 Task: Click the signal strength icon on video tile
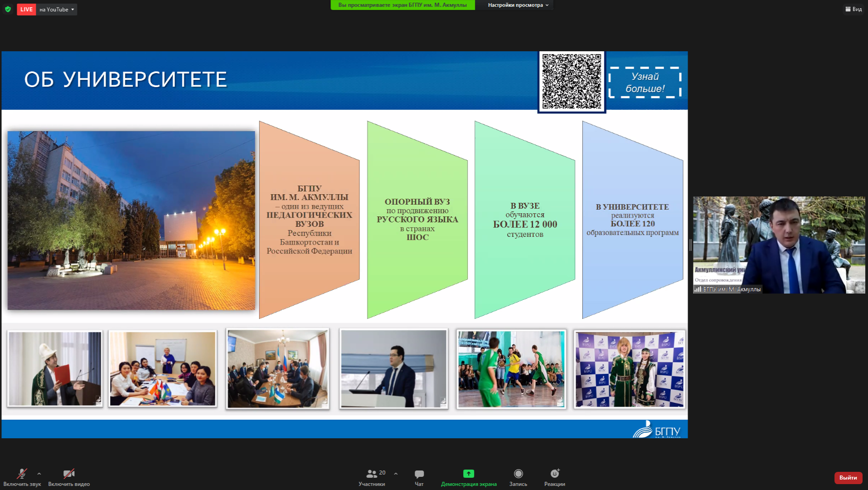tap(698, 289)
